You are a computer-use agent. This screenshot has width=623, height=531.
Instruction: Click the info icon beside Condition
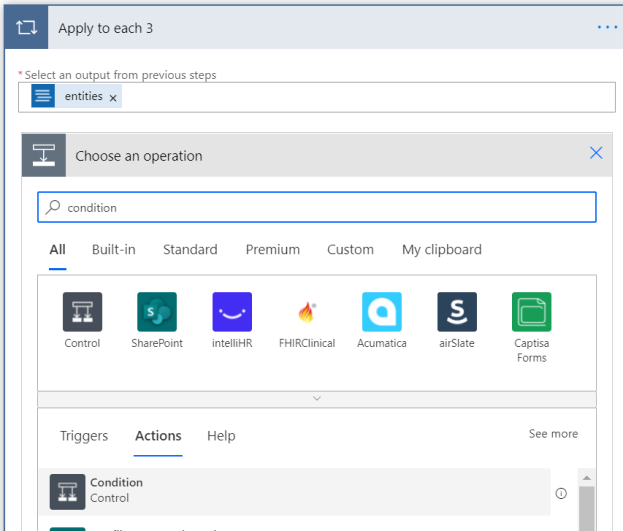561,493
